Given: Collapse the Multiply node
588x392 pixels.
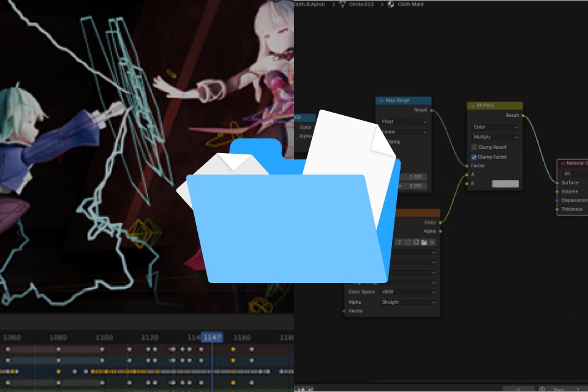Looking at the screenshot, I should pos(473,105).
